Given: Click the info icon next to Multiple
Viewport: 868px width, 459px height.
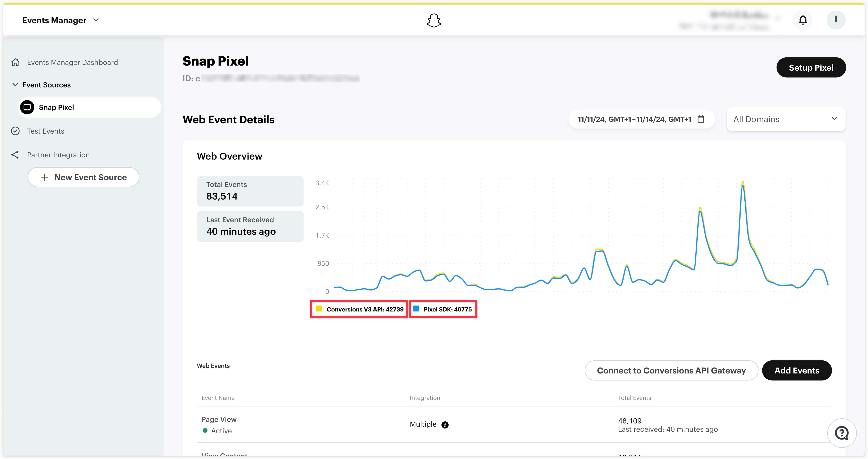Looking at the screenshot, I should [x=445, y=425].
